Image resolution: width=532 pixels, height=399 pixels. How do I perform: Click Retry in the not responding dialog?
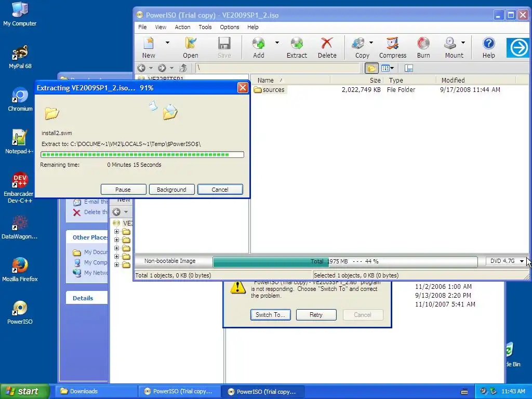316,315
